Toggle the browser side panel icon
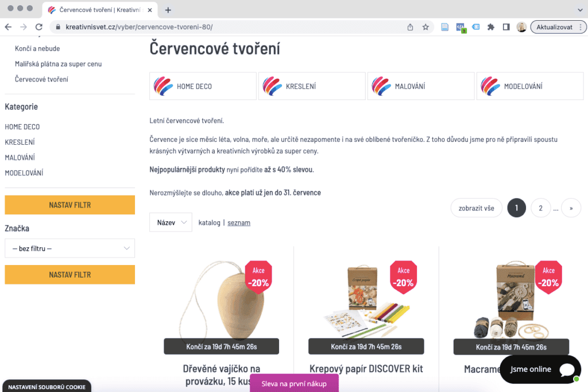The height and width of the screenshot is (392, 588). (506, 27)
